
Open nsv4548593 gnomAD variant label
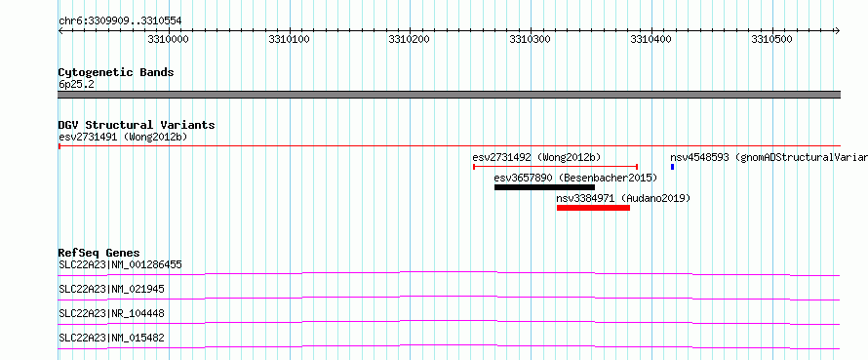pyautogui.click(x=769, y=157)
